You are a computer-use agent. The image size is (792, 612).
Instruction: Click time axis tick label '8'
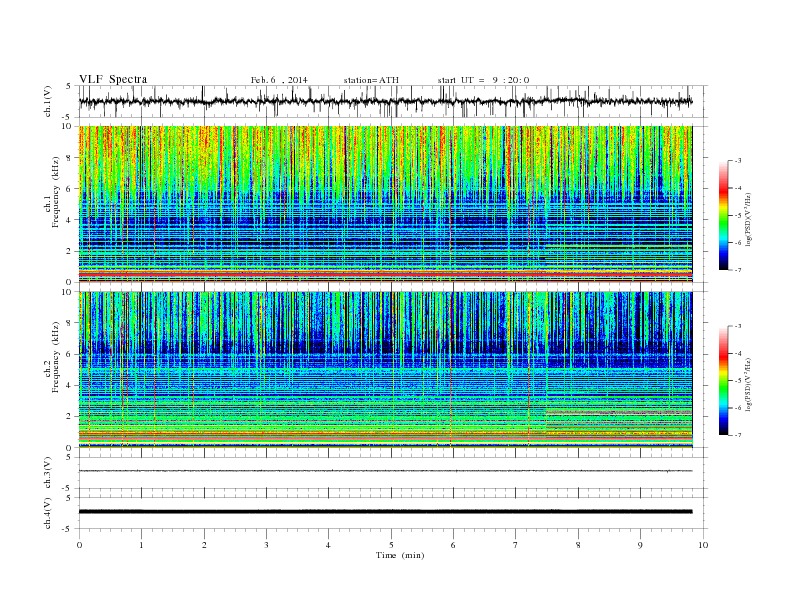click(578, 545)
